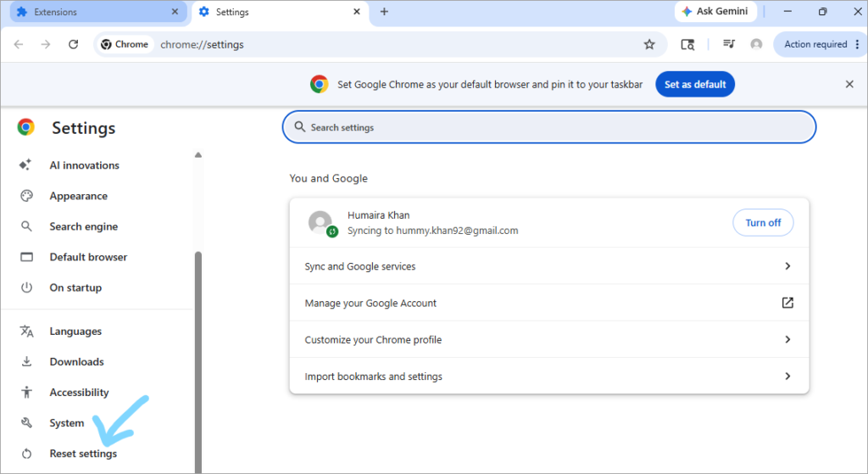Image resolution: width=868 pixels, height=474 pixels.
Task: Click Humaira Khan's profile avatar
Action: point(320,221)
